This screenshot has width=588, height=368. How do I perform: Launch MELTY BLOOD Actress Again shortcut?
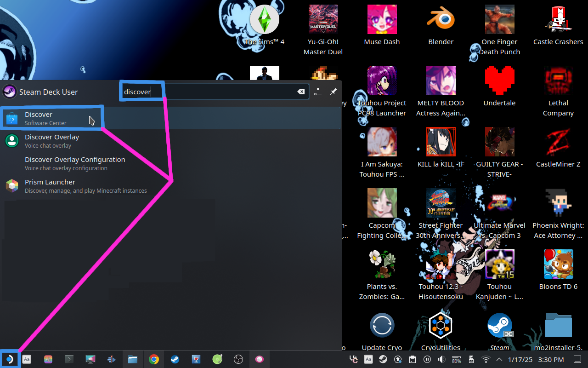coord(441,92)
